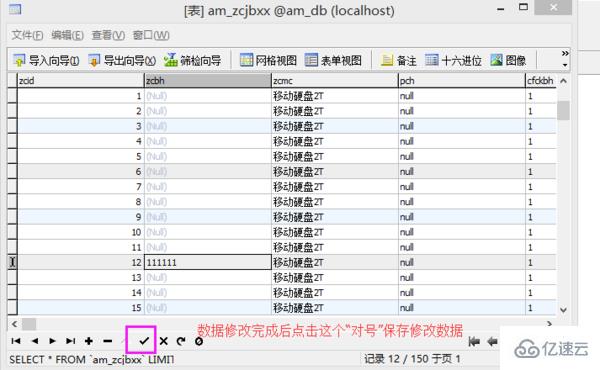The width and height of the screenshot is (600, 370).
Task: Stop the query circle icon
Action: [199, 341]
